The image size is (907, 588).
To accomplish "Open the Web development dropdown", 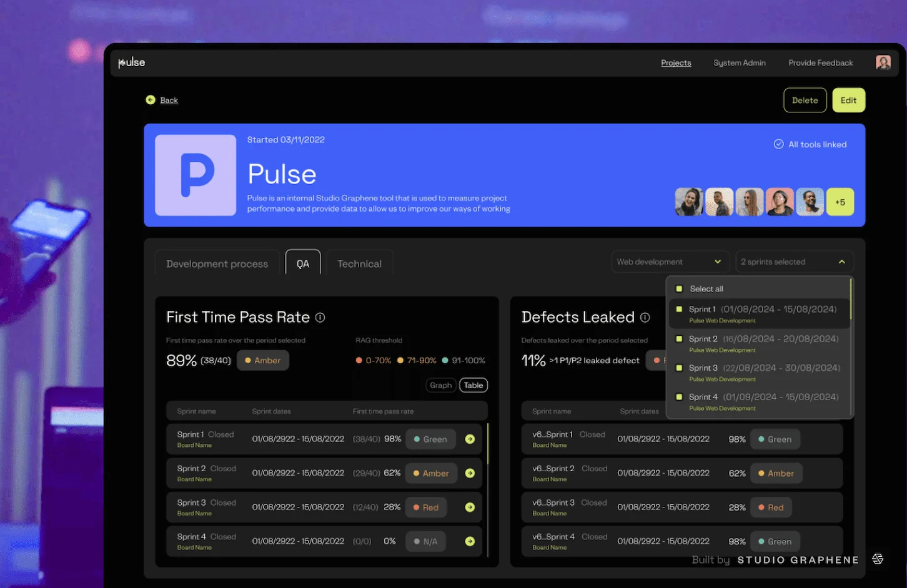I will pos(670,262).
